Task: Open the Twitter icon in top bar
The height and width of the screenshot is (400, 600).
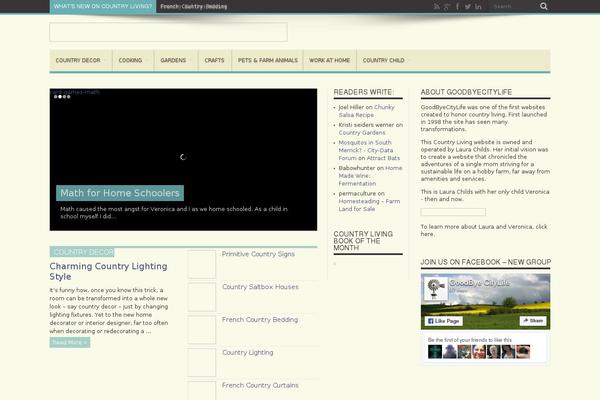Action: (x=468, y=7)
